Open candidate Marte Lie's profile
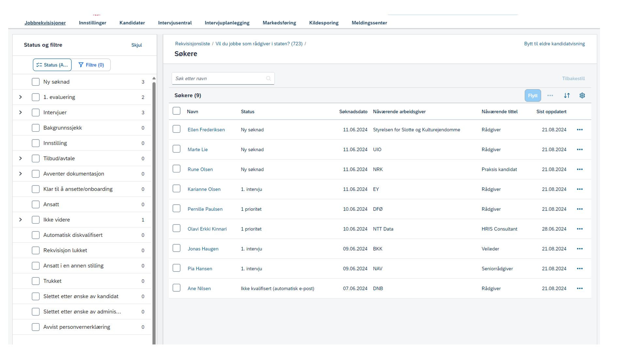617x364 pixels. click(x=198, y=150)
